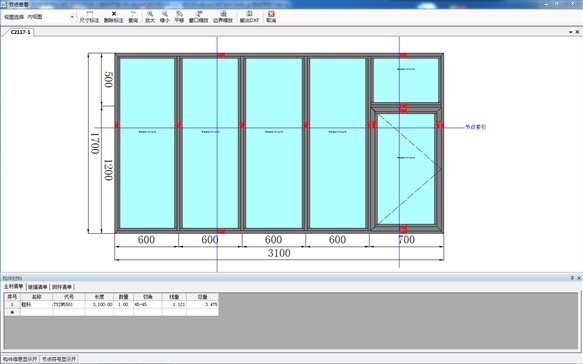Switch to the C2117-1 document tab
583x364 pixels.
(20, 32)
